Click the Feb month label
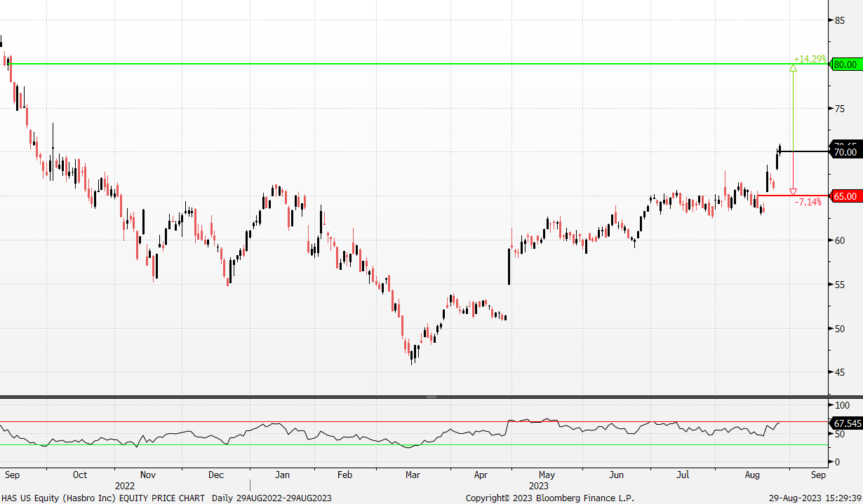 point(345,475)
